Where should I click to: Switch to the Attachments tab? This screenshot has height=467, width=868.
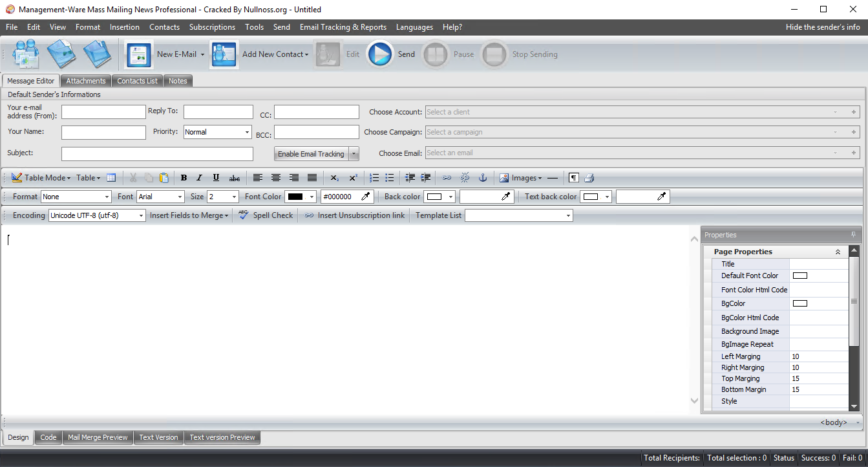(x=86, y=81)
